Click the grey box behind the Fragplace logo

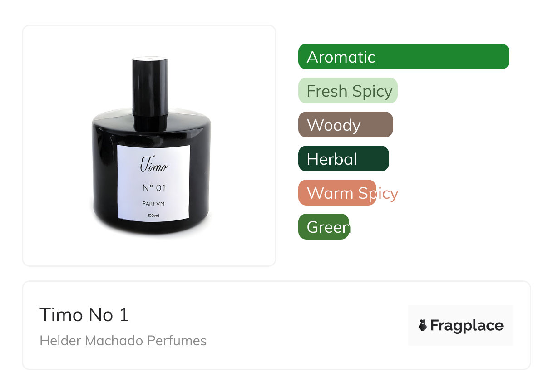461,325
